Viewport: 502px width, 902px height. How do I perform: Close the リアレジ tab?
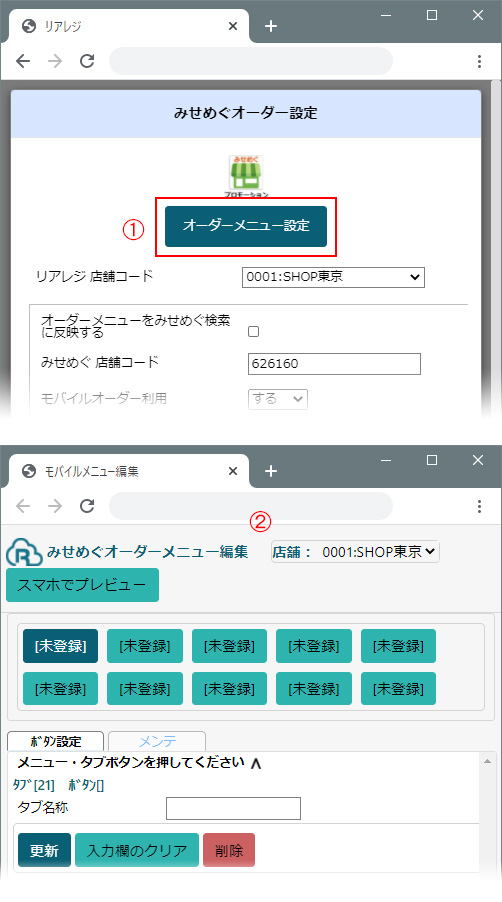click(x=233, y=26)
